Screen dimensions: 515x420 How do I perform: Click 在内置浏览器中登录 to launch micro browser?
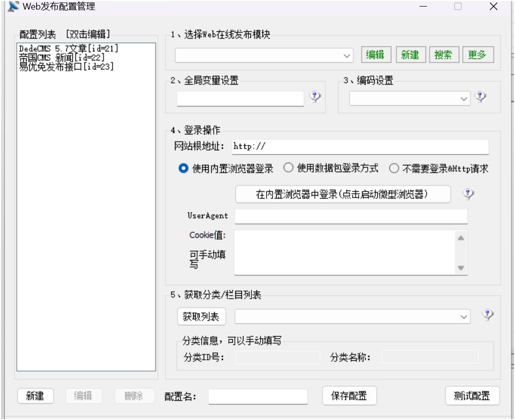point(342,194)
